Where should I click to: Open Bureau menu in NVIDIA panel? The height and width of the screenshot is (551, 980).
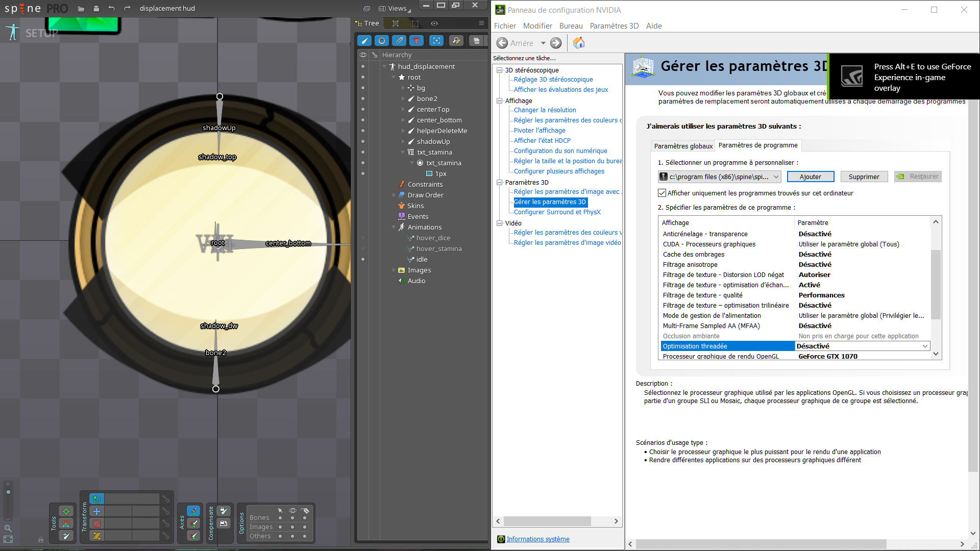[x=571, y=26]
